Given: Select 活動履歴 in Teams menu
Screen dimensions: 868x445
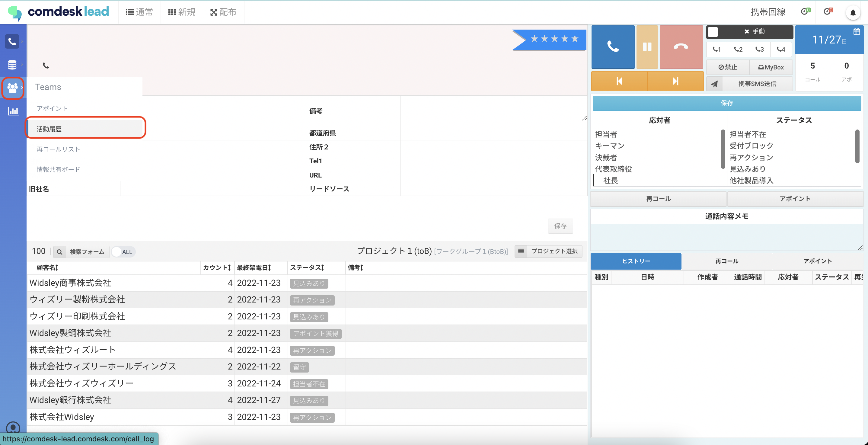Looking at the screenshot, I should pyautogui.click(x=49, y=129).
